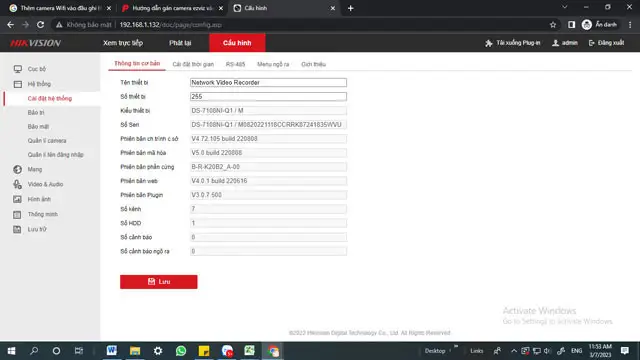Open the Video & Audio icon
Screen dimensions: 640x360
(18, 184)
